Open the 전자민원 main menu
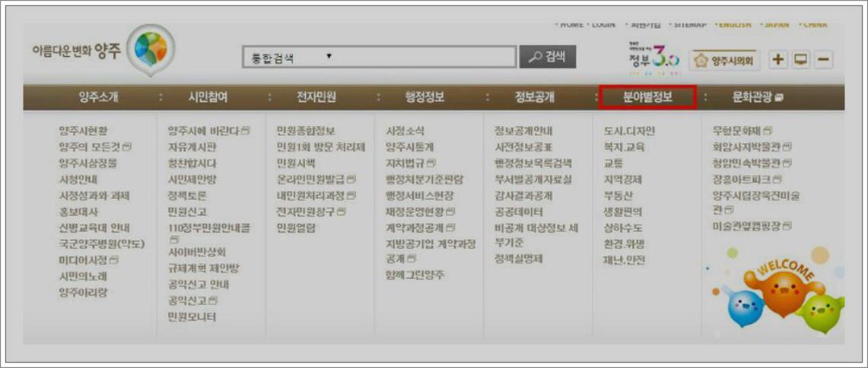 [316, 98]
